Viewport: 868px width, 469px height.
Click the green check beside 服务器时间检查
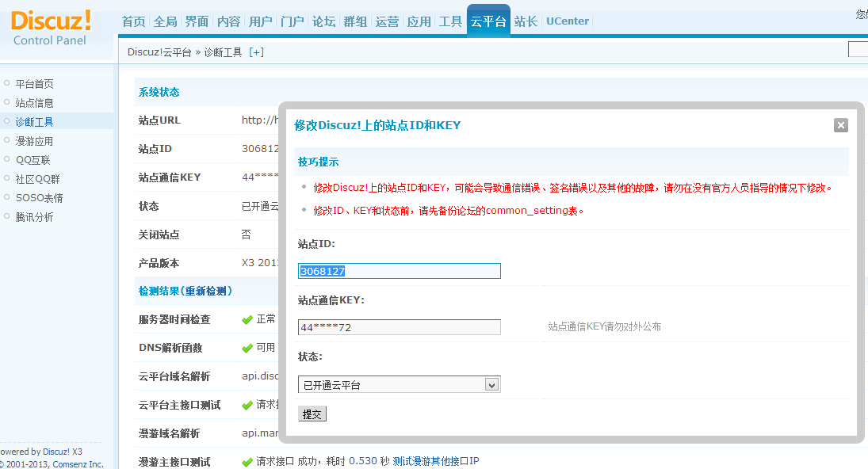(247, 320)
